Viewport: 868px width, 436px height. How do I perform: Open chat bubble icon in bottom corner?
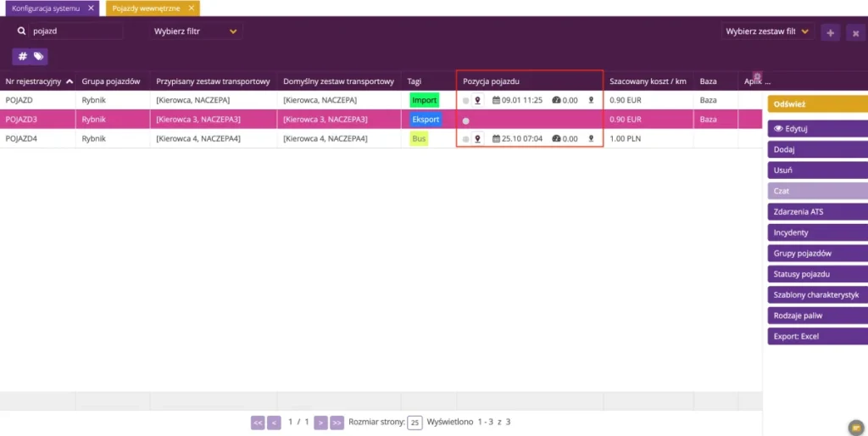856,428
